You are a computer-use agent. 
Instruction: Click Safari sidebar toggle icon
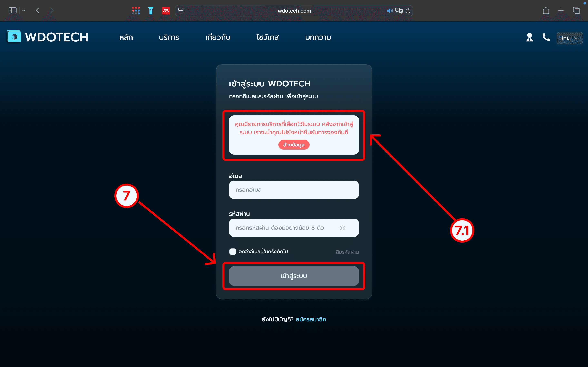coord(12,10)
